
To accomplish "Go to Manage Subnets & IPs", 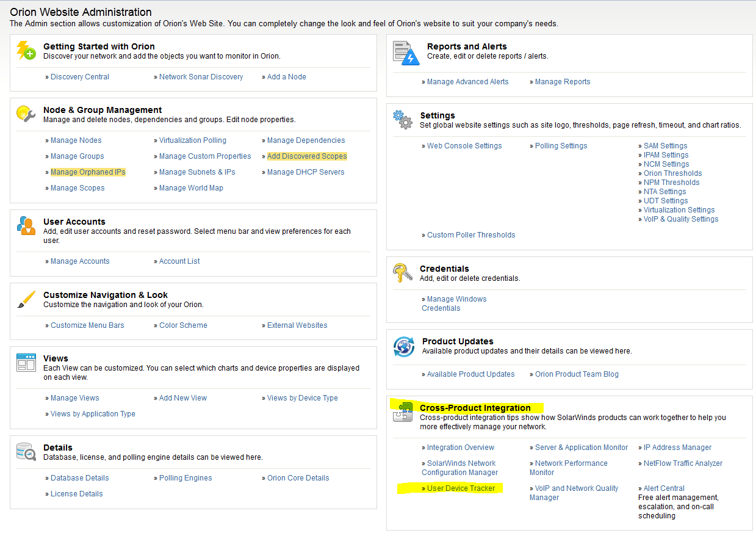I will (197, 172).
